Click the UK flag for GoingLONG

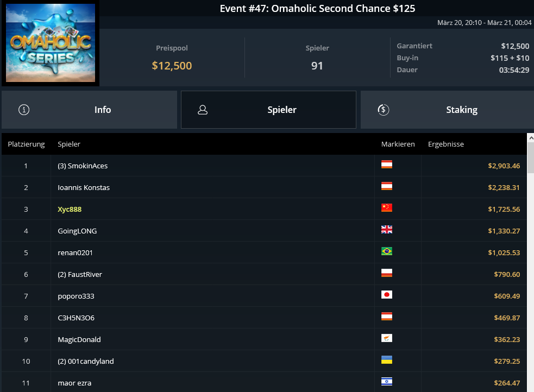click(x=387, y=230)
